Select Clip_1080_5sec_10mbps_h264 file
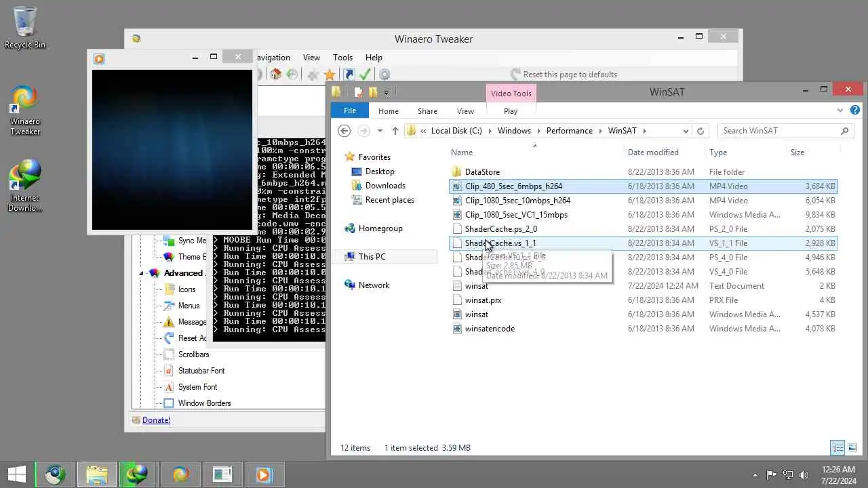The height and width of the screenshot is (488, 868). [x=517, y=201]
